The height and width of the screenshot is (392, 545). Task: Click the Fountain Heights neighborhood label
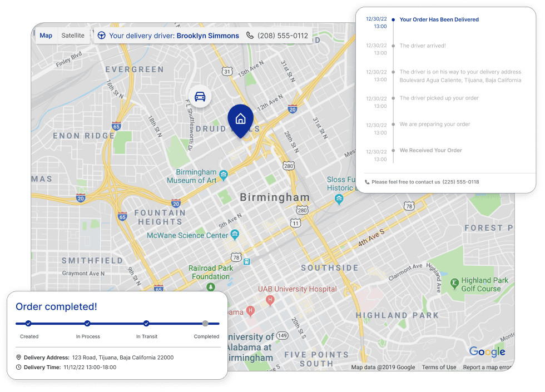point(160,217)
